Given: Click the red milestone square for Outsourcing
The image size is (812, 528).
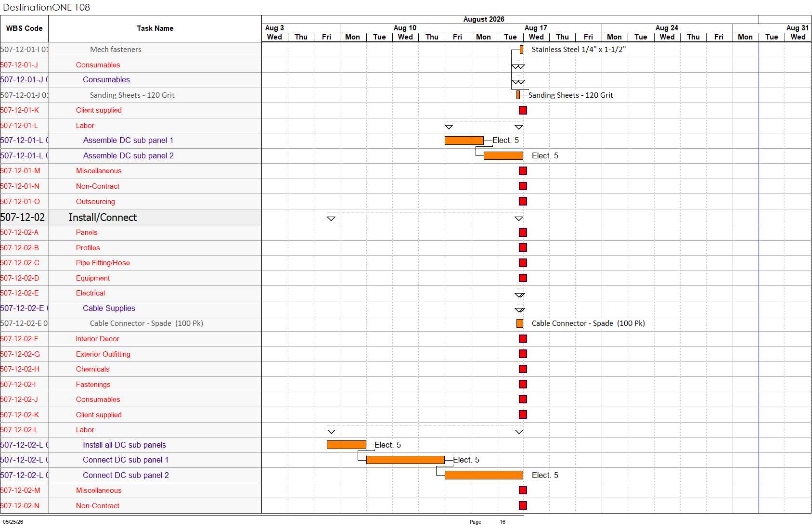Looking at the screenshot, I should pos(523,201).
